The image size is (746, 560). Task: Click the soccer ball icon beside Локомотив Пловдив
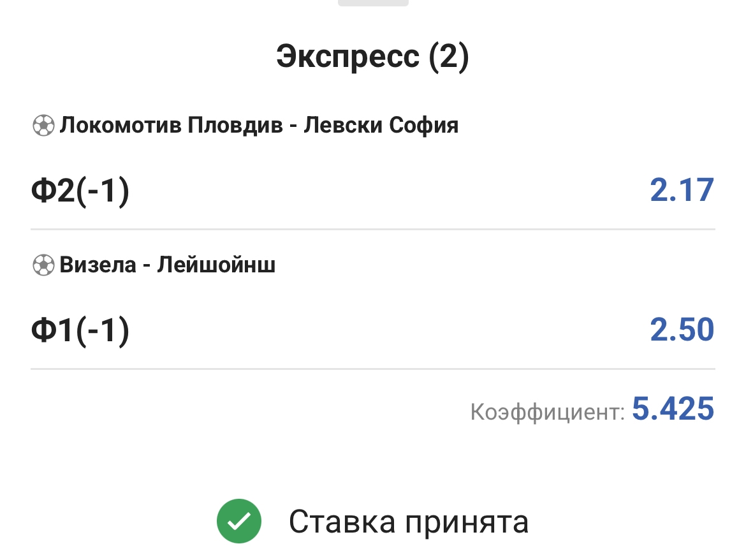point(43,126)
